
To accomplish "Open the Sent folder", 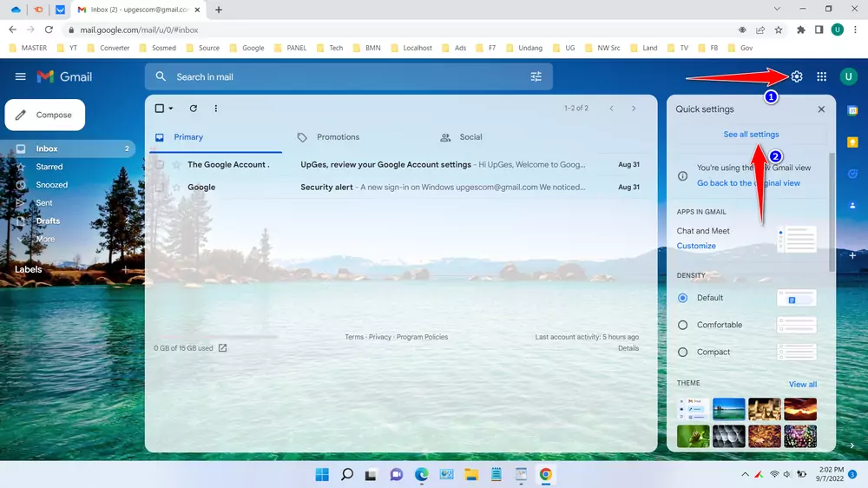I will 44,202.
